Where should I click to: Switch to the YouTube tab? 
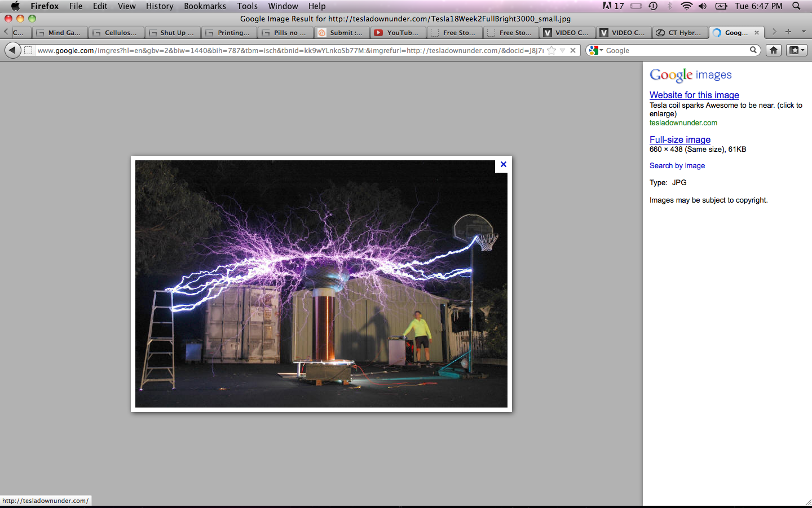[398, 32]
